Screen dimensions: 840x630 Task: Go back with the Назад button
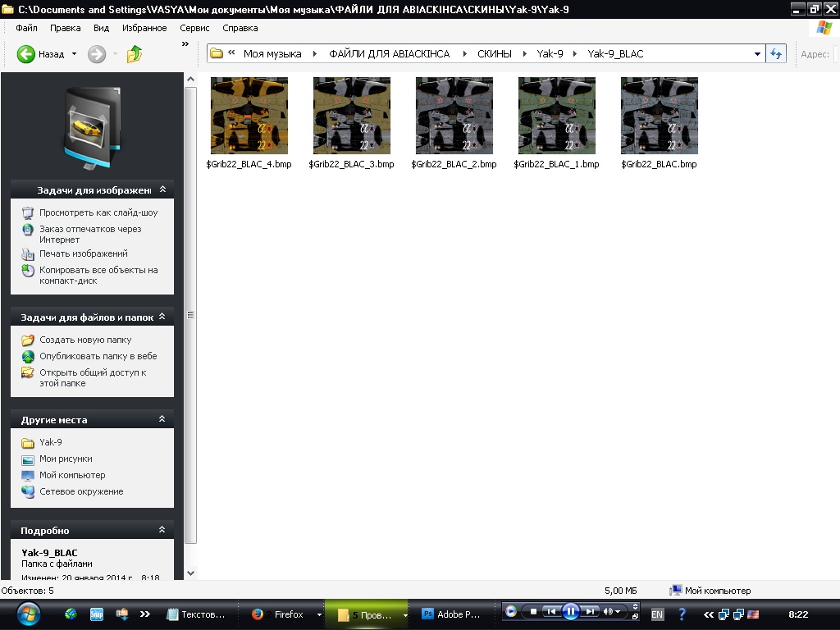(40, 54)
